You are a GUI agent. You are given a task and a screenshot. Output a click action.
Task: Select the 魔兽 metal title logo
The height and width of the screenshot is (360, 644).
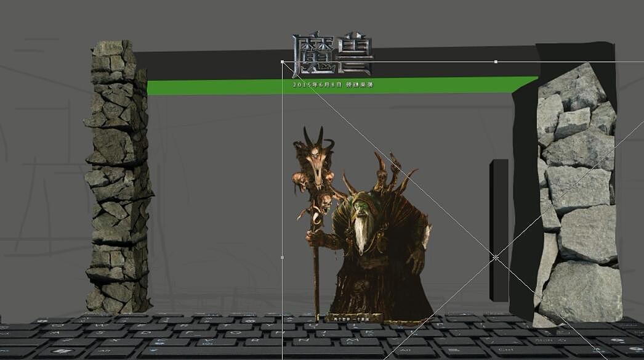click(x=332, y=54)
